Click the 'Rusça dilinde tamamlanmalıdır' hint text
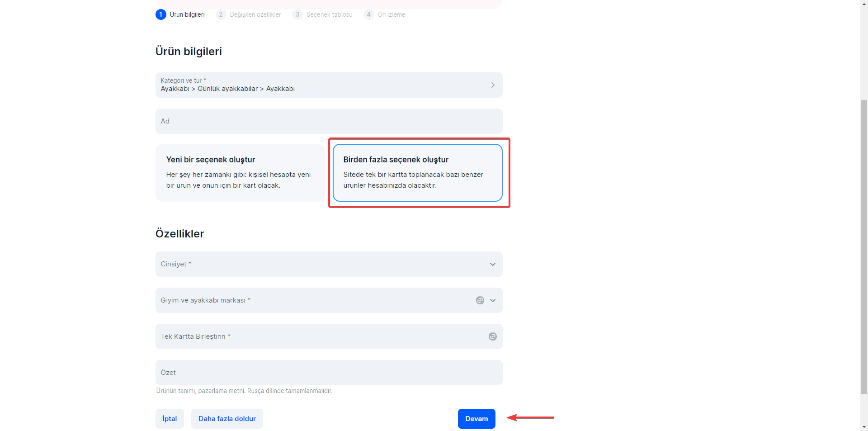This screenshot has height=431, width=868. (290, 391)
